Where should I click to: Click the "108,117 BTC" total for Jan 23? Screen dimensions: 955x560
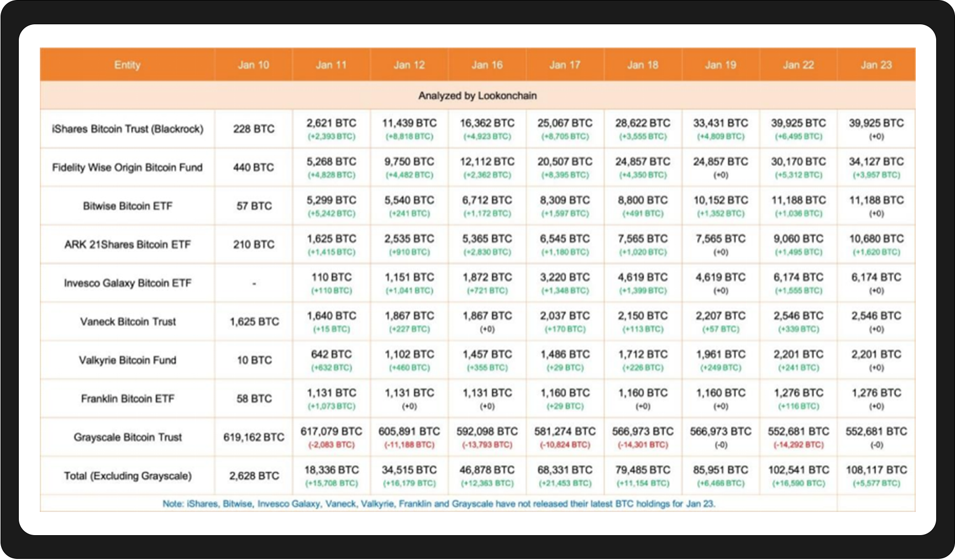877,470
